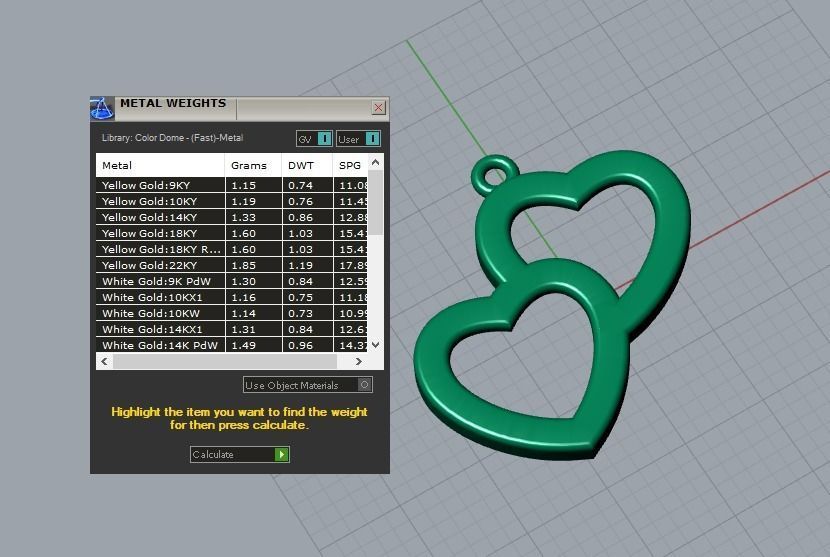Screen dimensions: 830x557
Task: Select the White Gold:14K PdW row
Action: pos(232,345)
